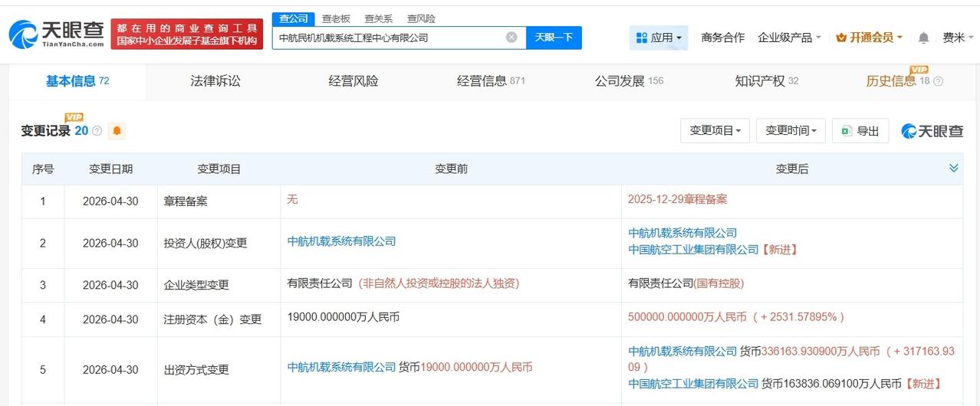Open 中国航空工业集团有限公司 link in row 2 变更后

pos(693,250)
